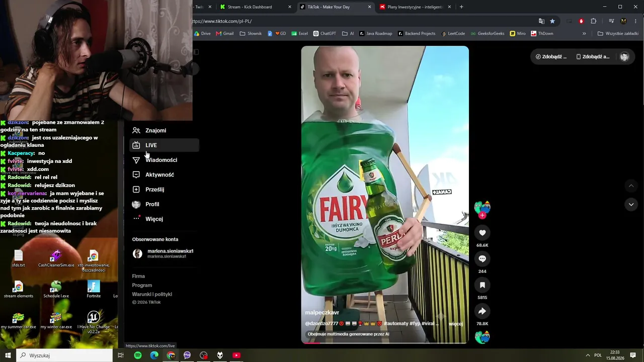Open the Chrome profile avatar
Screen dimensions: 644x362
pos(624,21)
